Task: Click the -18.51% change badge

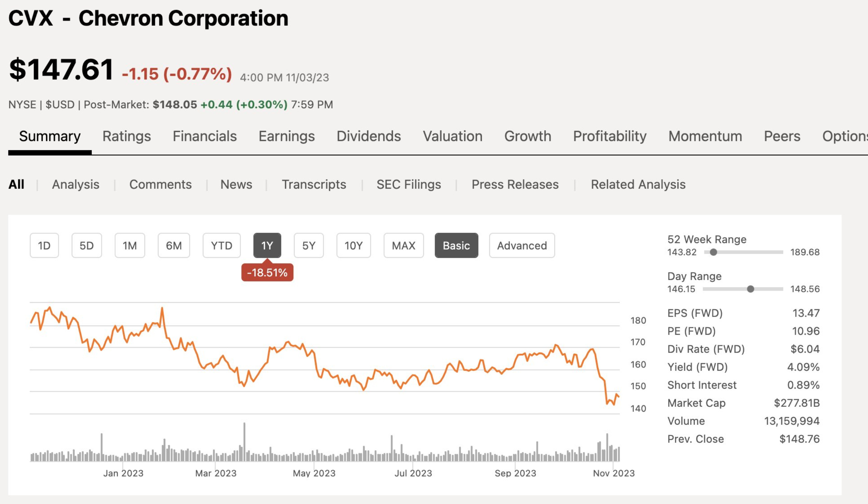Action: click(x=267, y=273)
